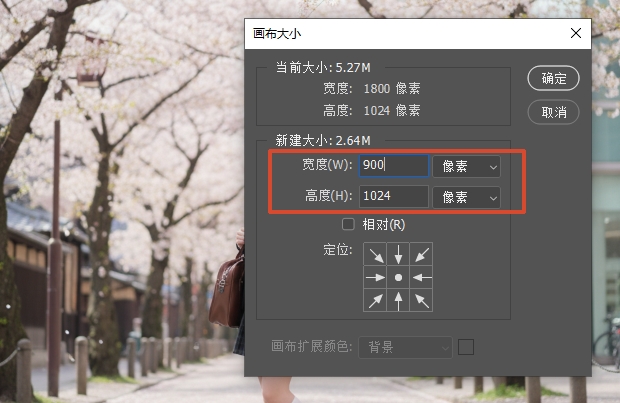
Task: Open the 画布扩展颜色 背景 dropdown
Action: coord(405,347)
